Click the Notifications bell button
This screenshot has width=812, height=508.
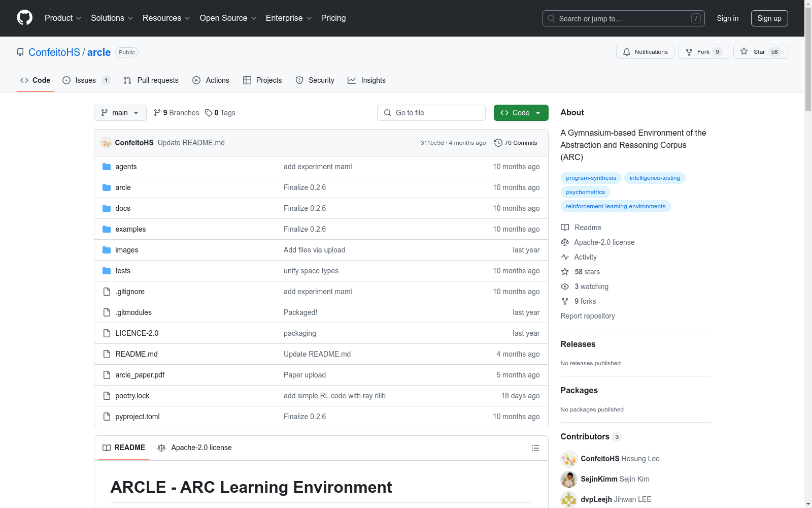click(645, 52)
